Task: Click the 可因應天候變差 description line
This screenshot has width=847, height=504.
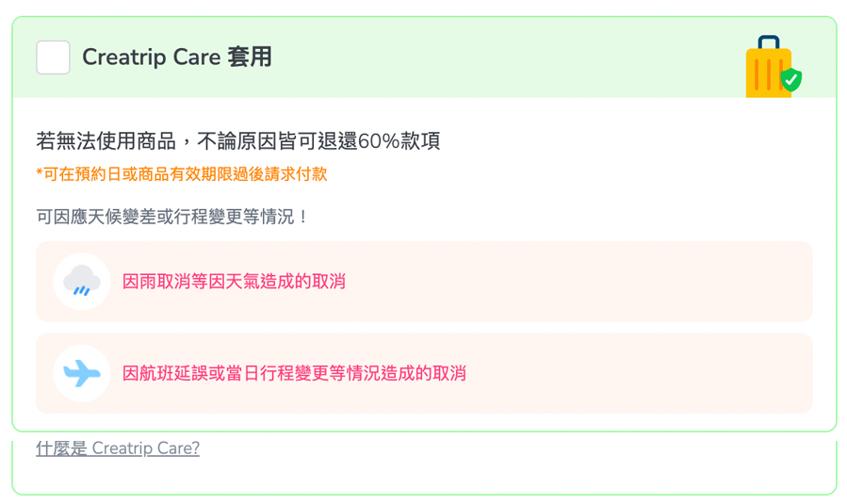Action: [172, 217]
